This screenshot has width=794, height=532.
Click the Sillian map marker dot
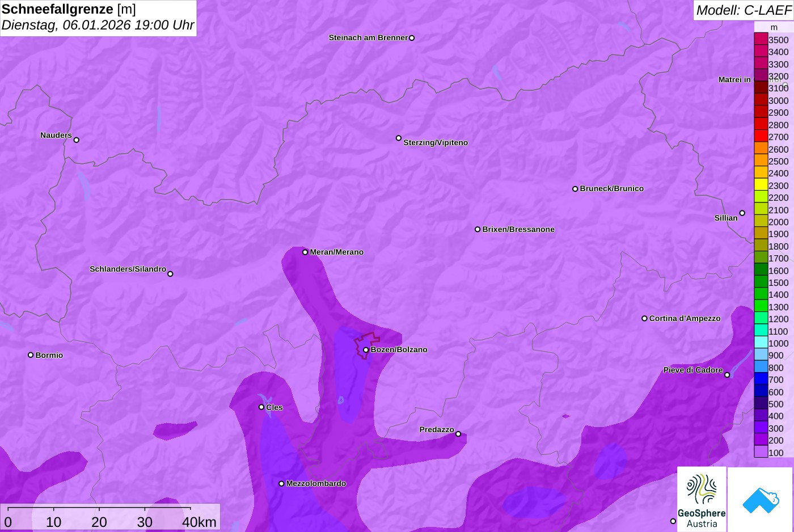[742, 213]
